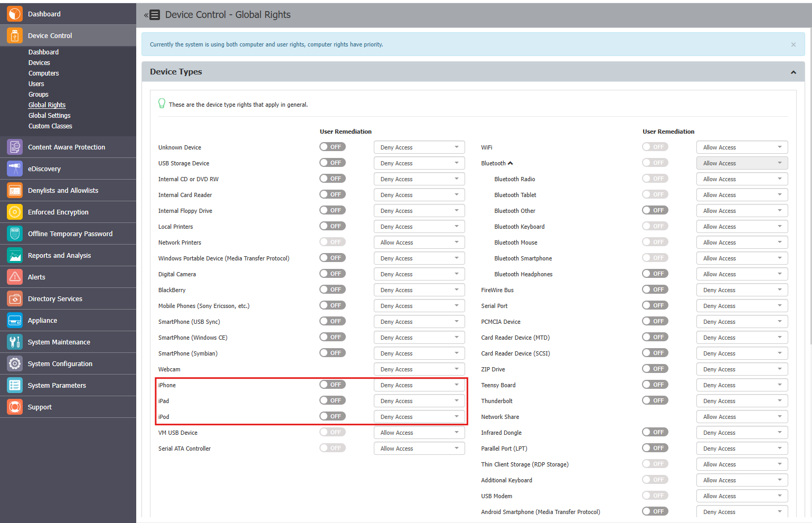Go to Reports and Analysis section
Image resolution: width=812 pixels, height=523 pixels.
pyautogui.click(x=59, y=255)
